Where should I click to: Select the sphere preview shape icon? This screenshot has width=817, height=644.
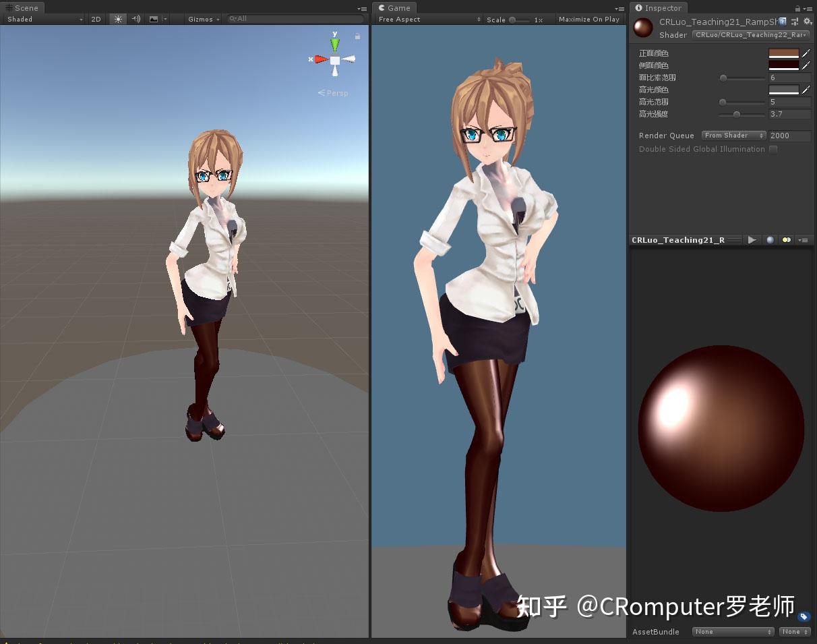click(770, 239)
